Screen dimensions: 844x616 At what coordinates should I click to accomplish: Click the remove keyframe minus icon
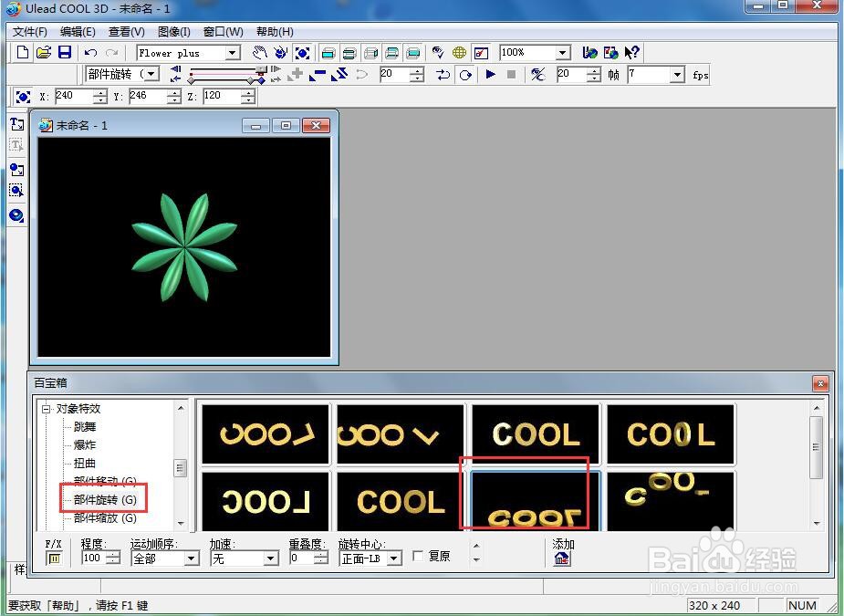[x=318, y=74]
